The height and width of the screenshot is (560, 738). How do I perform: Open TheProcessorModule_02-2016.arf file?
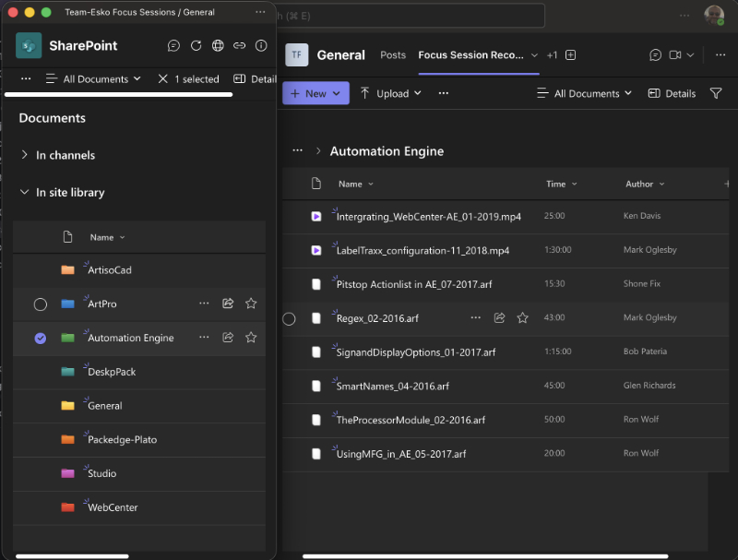pyautogui.click(x=411, y=421)
